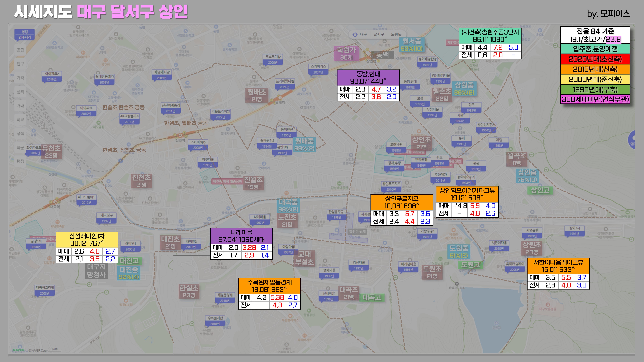644x362 pixels.
Task: Select 랭킹 in the left sidebar
Action: [x=20, y=161]
